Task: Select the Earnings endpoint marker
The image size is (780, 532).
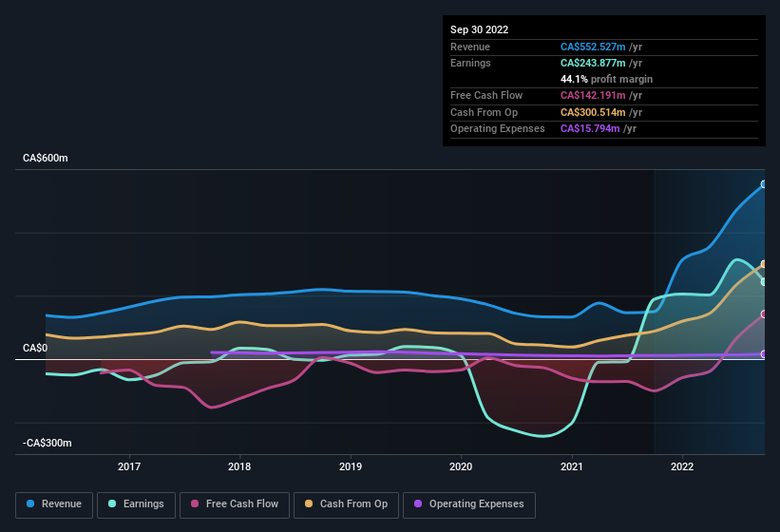Action: click(x=764, y=282)
